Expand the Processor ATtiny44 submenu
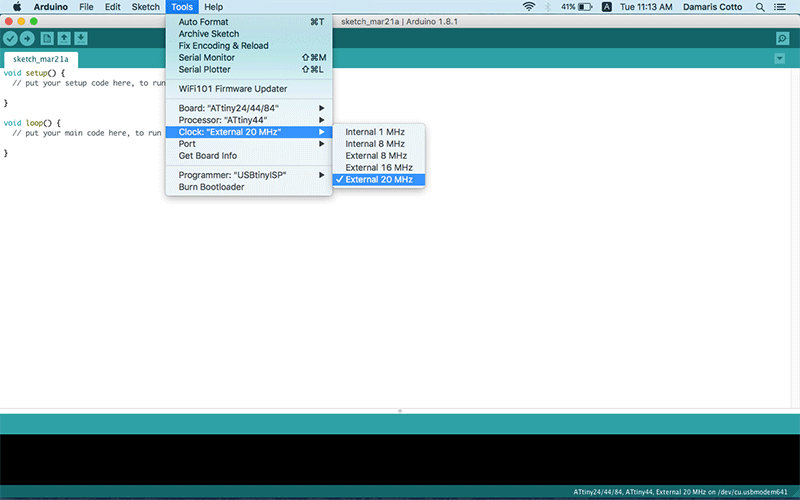 249,120
